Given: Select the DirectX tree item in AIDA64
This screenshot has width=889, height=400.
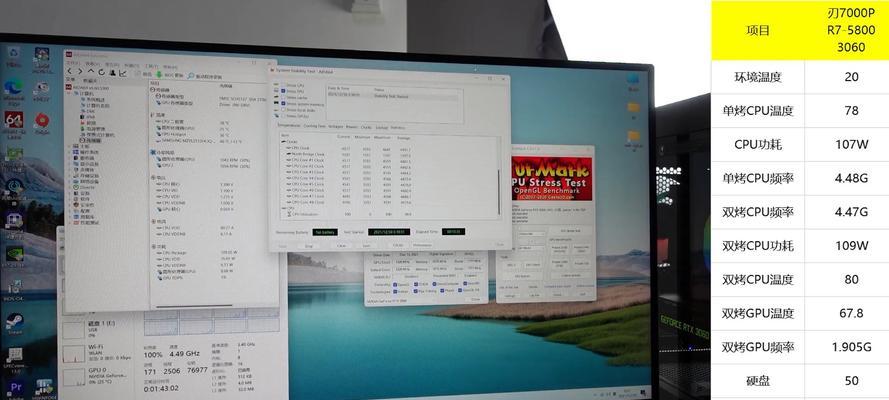Looking at the screenshot, I should (x=84, y=187).
